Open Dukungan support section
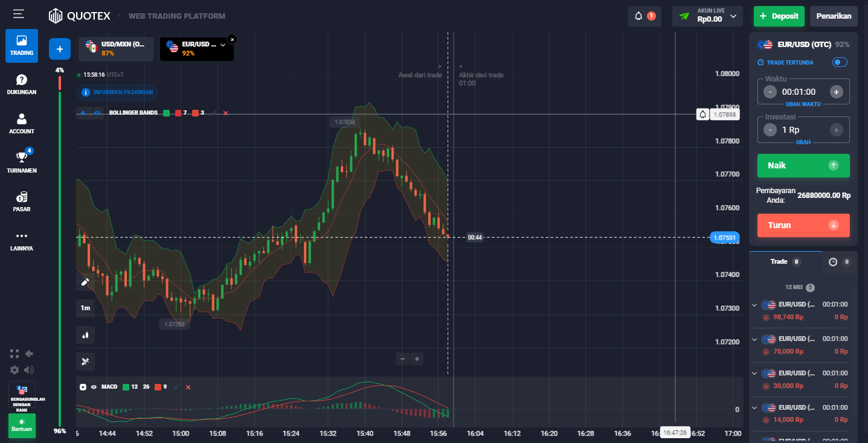The image size is (868, 443). click(x=22, y=85)
